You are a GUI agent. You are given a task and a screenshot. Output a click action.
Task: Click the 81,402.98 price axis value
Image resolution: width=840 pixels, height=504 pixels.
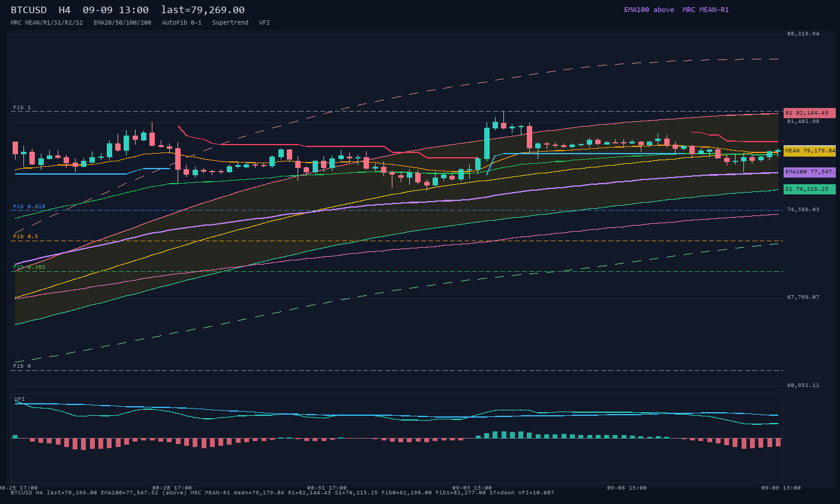coord(803,121)
